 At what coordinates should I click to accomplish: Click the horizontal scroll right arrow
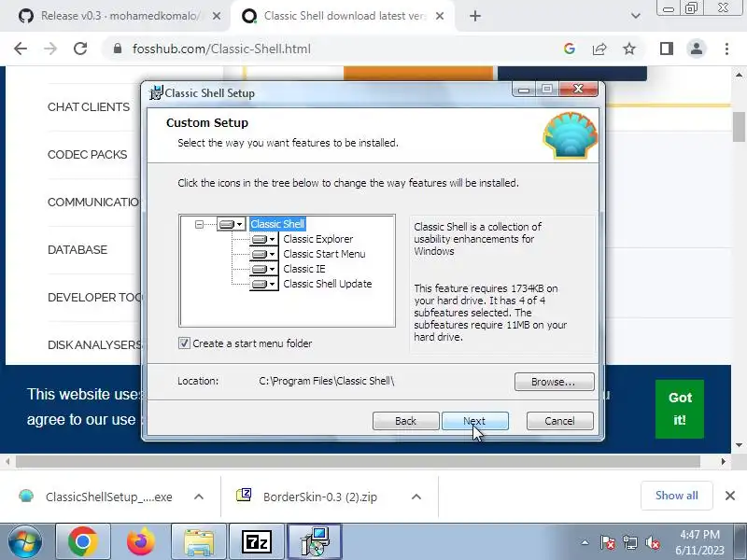[x=723, y=461]
